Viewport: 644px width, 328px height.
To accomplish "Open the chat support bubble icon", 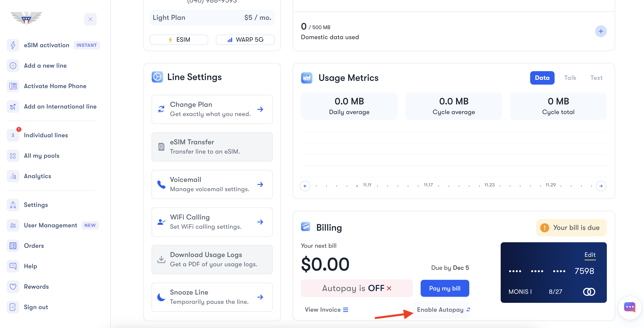I will [x=629, y=307].
